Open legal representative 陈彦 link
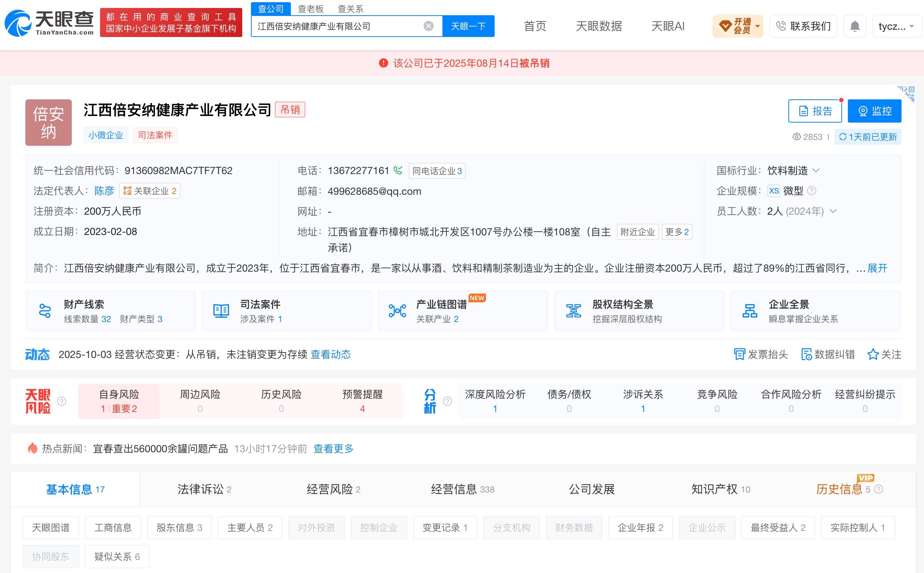The width and height of the screenshot is (924, 573). coord(104,191)
